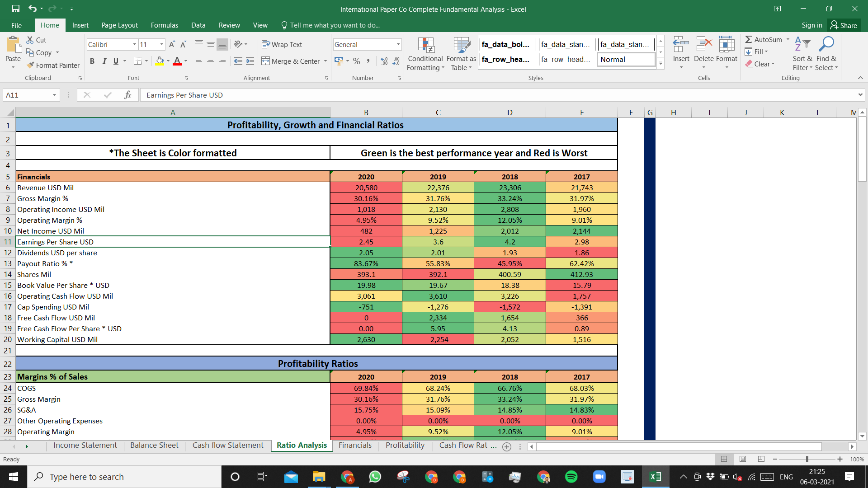Switch to the Insert ribbon tab
Screen dimensions: 868x488
coord(80,25)
